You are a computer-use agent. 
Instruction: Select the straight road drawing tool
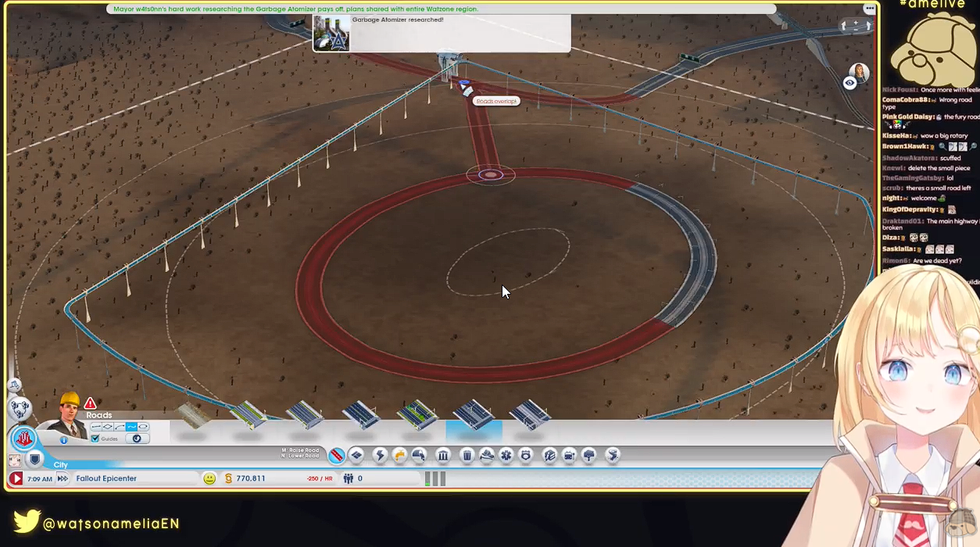(96, 427)
